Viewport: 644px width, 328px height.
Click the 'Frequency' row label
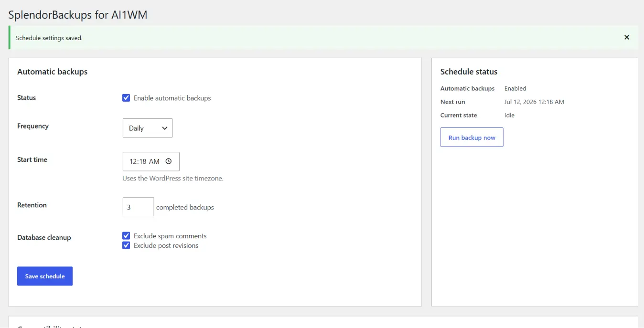(x=33, y=126)
